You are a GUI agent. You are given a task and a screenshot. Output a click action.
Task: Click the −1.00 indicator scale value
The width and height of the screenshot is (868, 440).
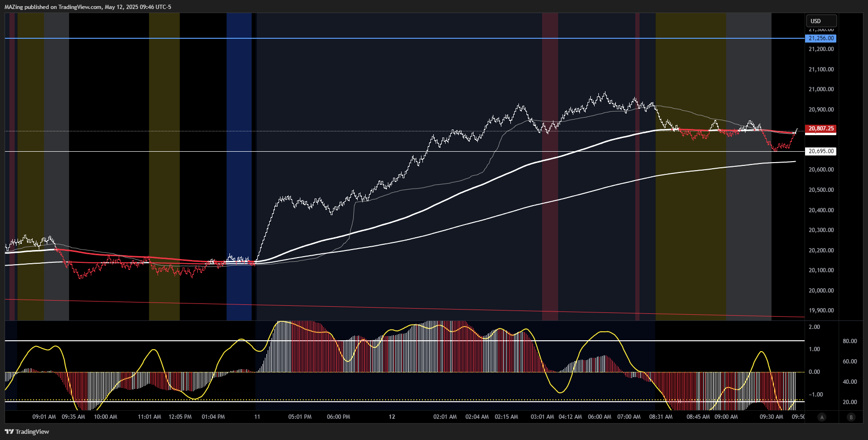(x=815, y=395)
